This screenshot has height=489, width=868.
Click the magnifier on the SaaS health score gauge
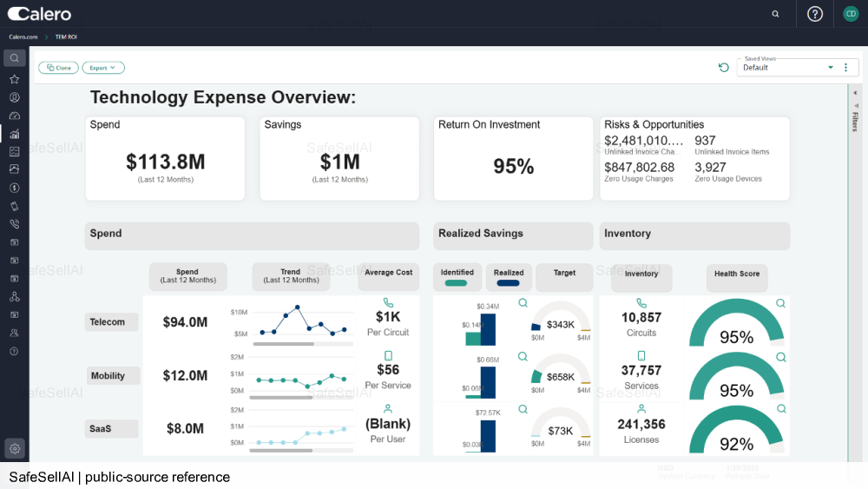tap(781, 409)
